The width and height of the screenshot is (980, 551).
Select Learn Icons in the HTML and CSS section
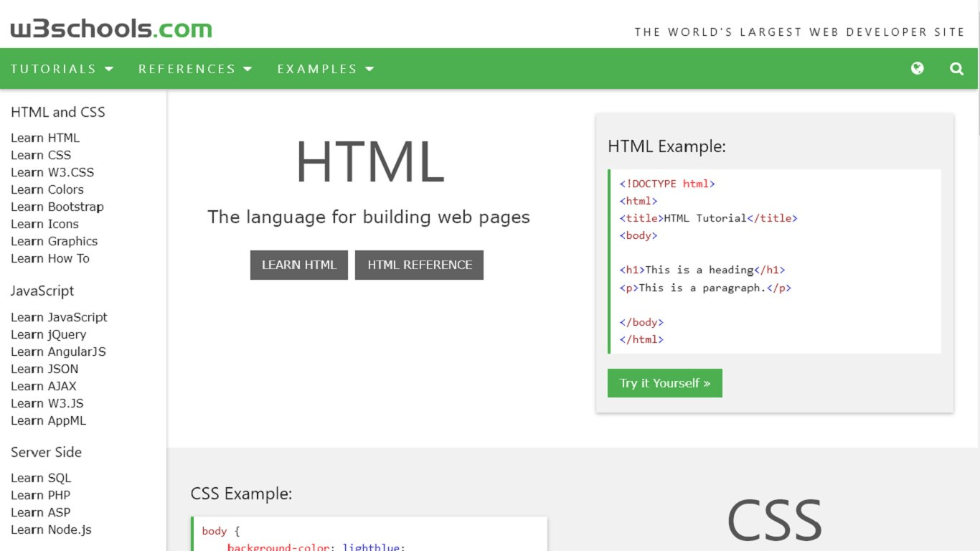(x=44, y=224)
